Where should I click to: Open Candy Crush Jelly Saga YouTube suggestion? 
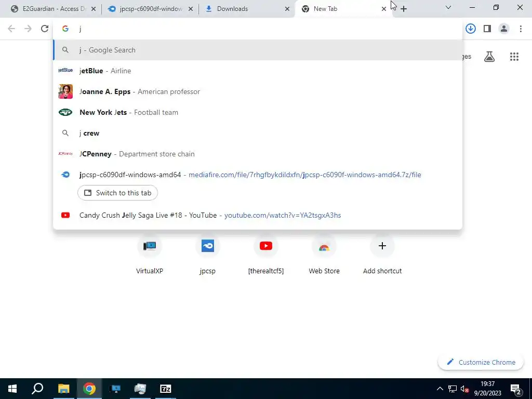(258, 215)
